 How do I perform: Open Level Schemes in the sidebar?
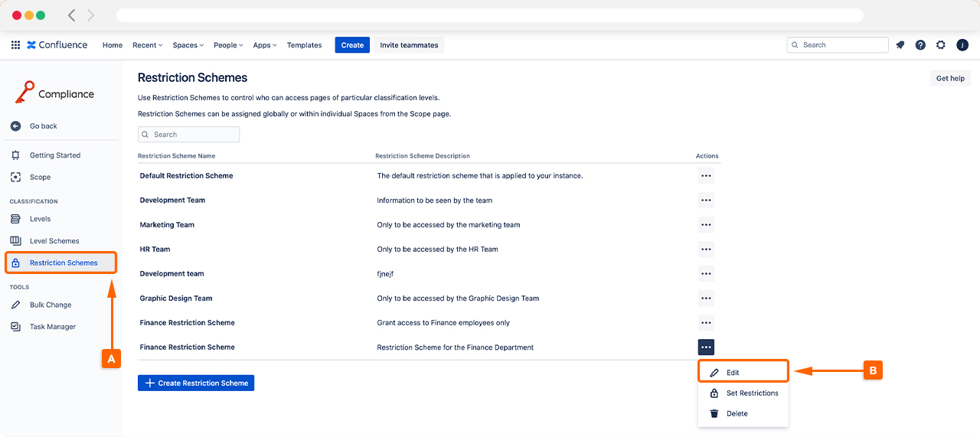point(54,241)
